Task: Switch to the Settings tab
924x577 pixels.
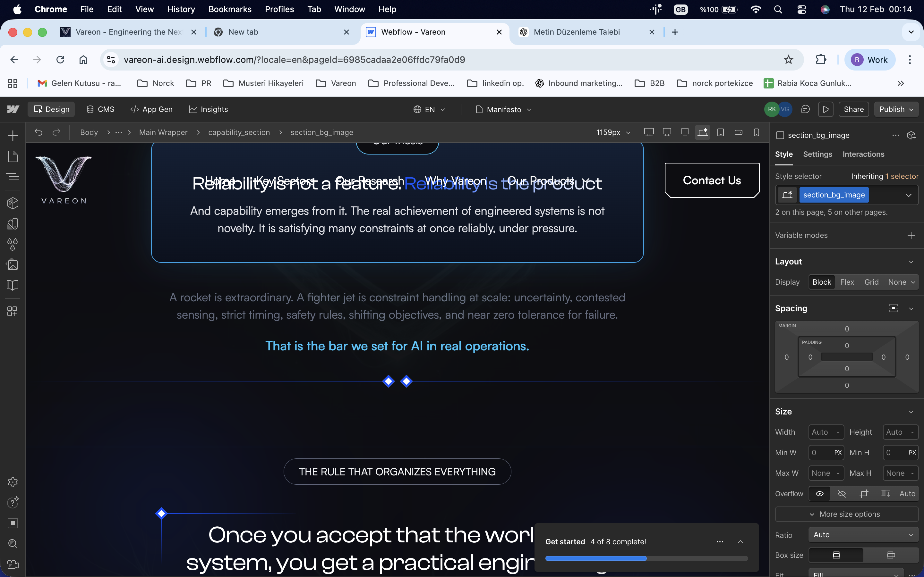Action: tap(817, 154)
